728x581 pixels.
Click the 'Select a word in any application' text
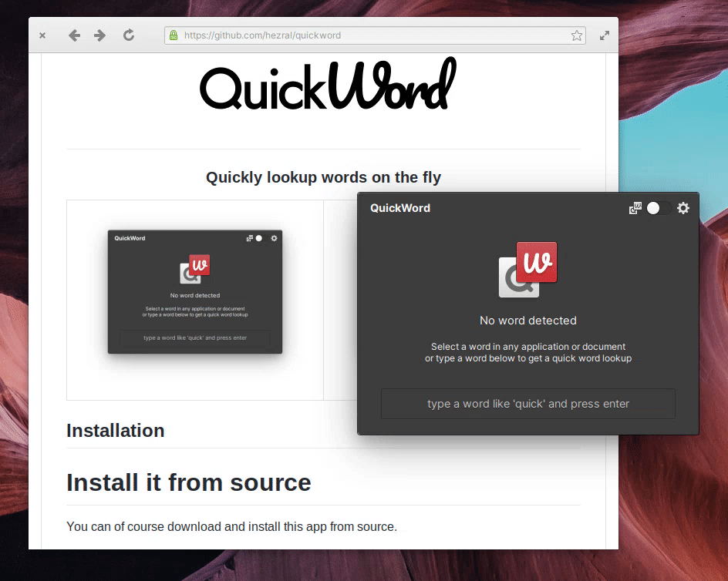coord(528,352)
